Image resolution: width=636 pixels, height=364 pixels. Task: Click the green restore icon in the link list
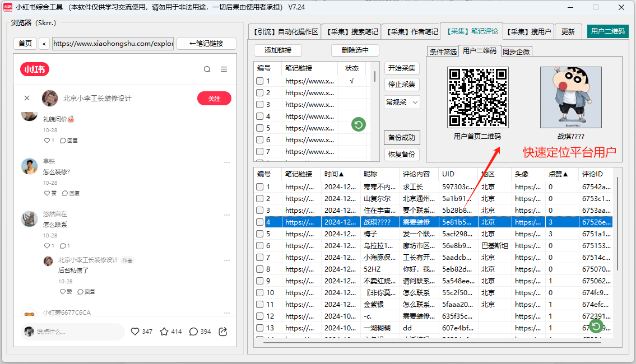358,124
